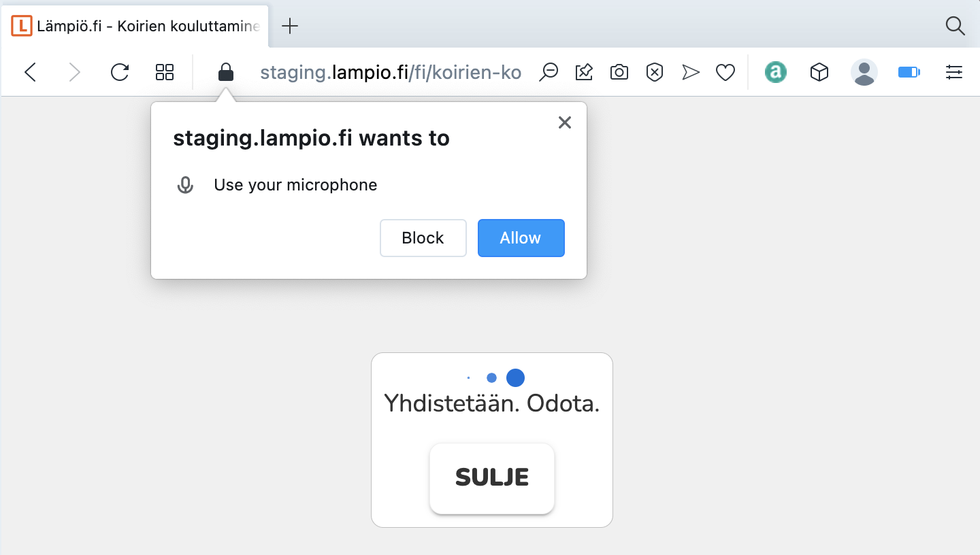Image resolution: width=980 pixels, height=555 pixels.
Task: Click the send arrow icon
Action: 691,72
